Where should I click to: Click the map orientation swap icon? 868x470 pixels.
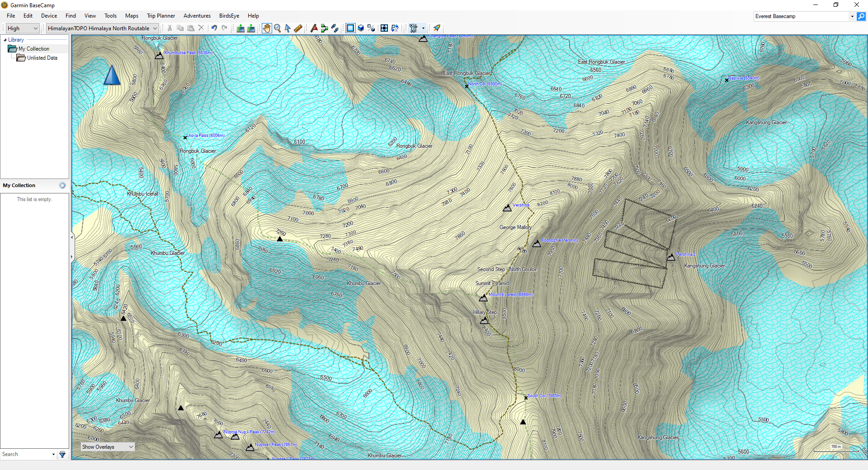395,28
